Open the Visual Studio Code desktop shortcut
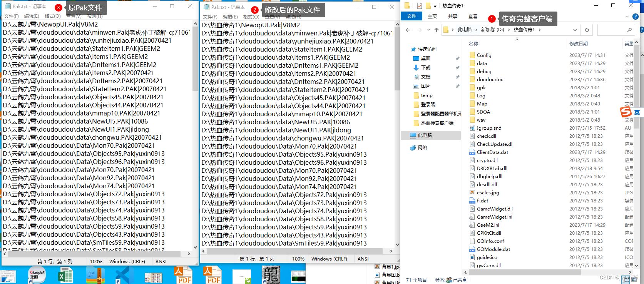This screenshot has width=644, height=284. [124, 276]
